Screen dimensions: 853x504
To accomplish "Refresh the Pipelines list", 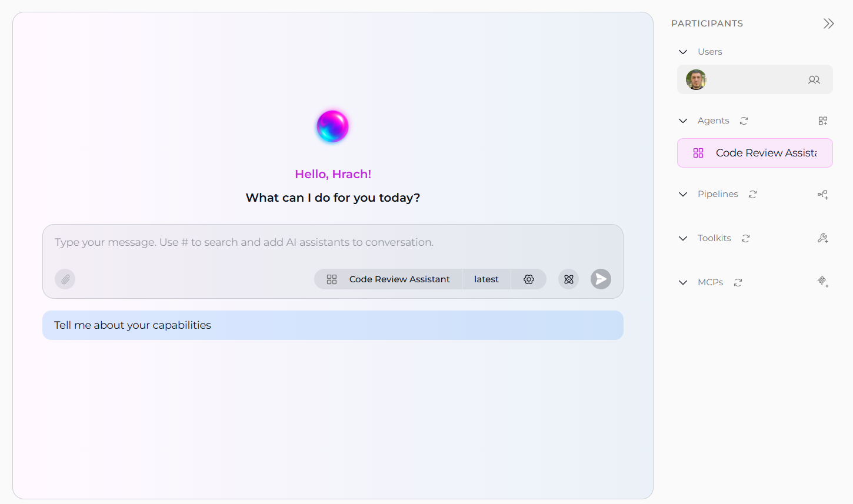I will click(x=752, y=195).
